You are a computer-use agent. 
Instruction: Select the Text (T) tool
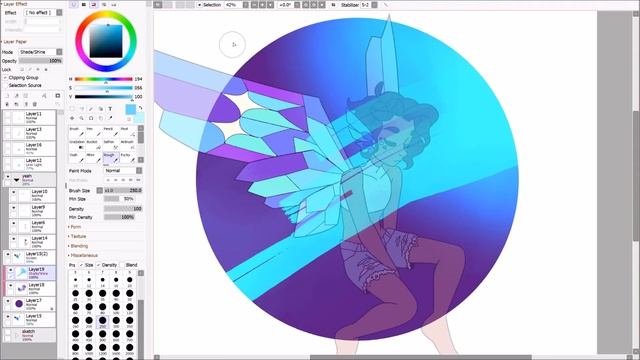pos(110,109)
